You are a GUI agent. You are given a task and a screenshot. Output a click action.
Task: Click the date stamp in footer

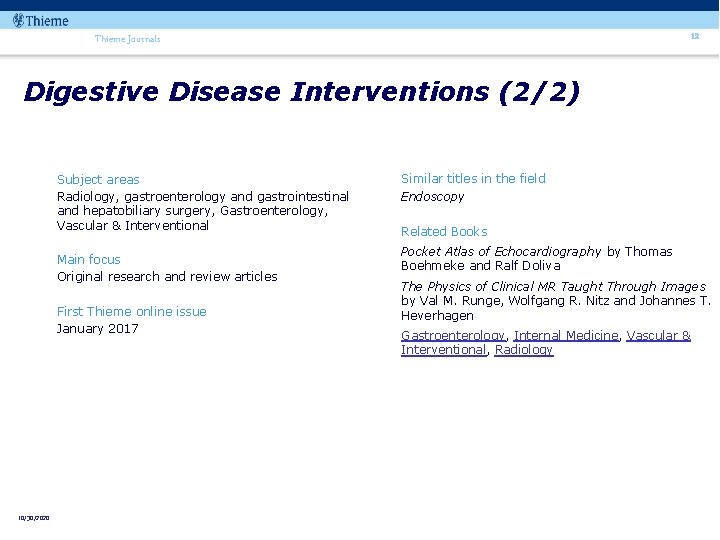point(34,518)
